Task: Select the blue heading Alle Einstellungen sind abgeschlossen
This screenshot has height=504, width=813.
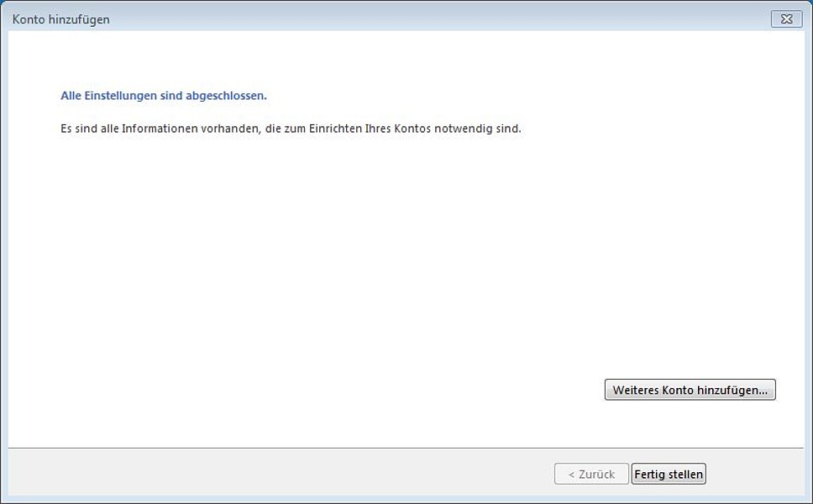Action: tap(164, 96)
